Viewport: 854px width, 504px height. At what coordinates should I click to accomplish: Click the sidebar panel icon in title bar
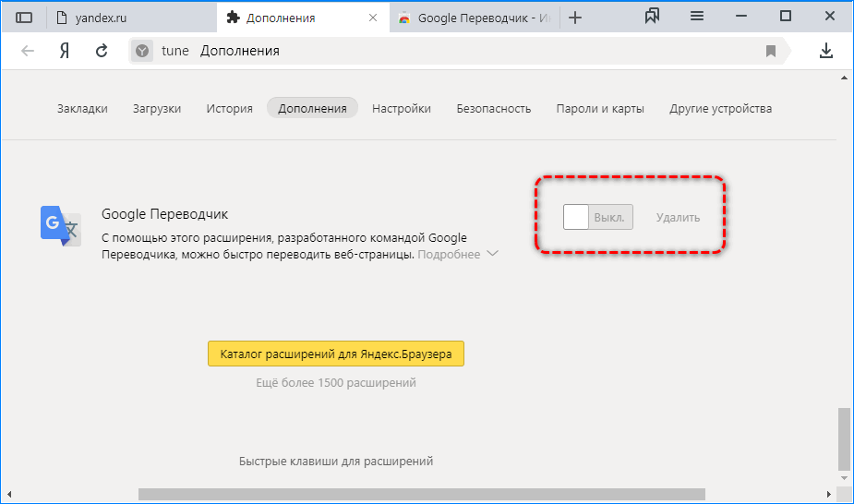24,18
